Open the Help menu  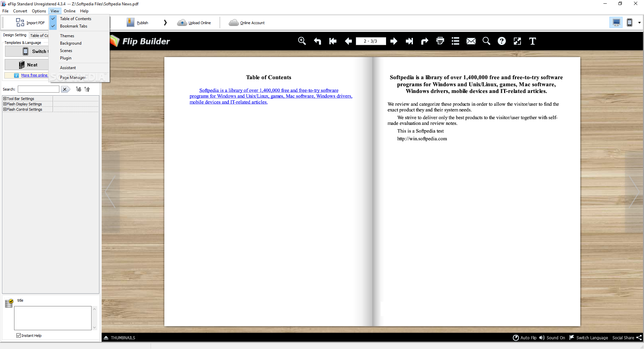click(84, 11)
